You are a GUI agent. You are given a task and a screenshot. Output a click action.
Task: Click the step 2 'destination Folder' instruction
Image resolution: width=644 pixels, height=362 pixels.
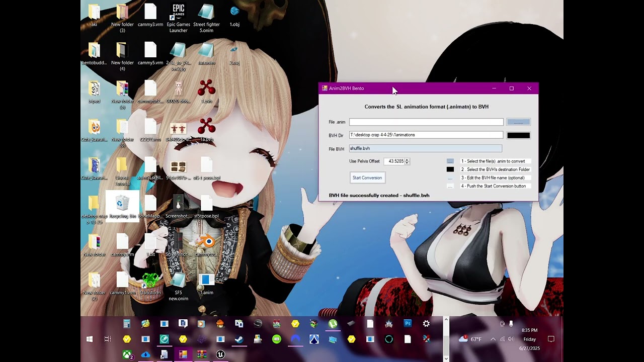[x=496, y=169]
